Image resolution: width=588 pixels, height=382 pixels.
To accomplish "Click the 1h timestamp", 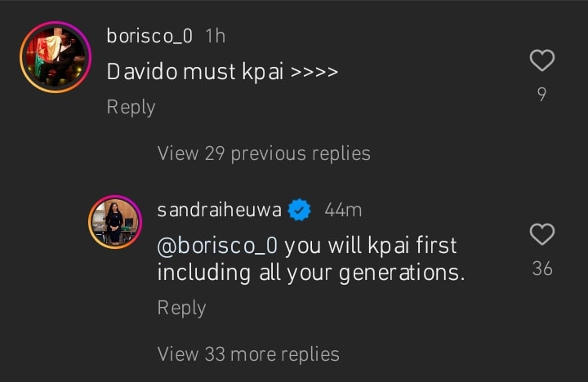I will click(216, 36).
